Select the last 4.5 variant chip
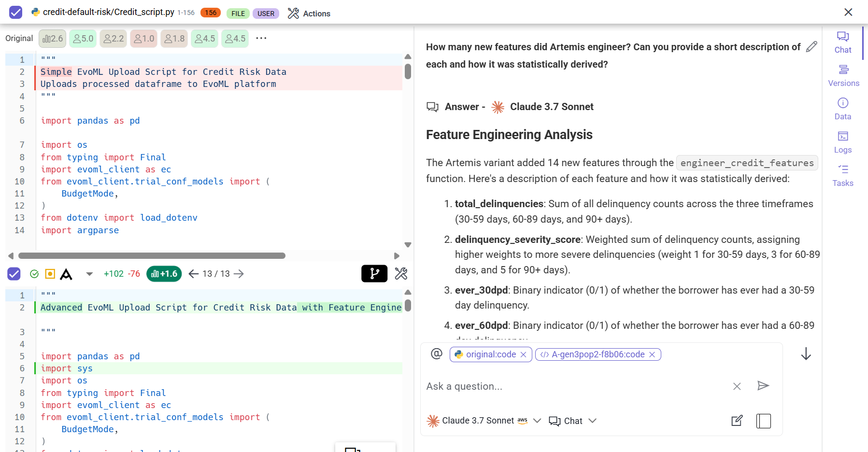The height and width of the screenshot is (452, 868). coord(235,39)
